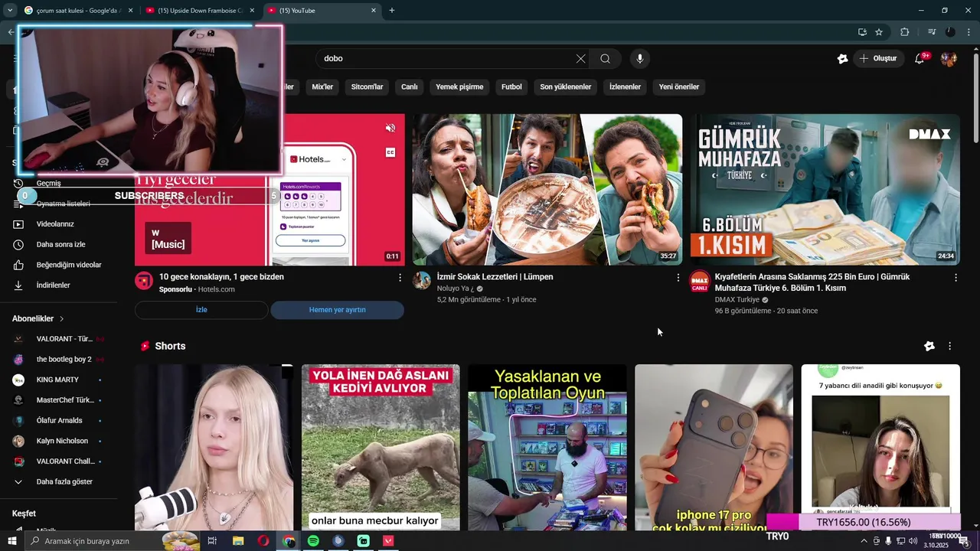
Task: Open Chrome media controls icon
Action: pos(932,32)
